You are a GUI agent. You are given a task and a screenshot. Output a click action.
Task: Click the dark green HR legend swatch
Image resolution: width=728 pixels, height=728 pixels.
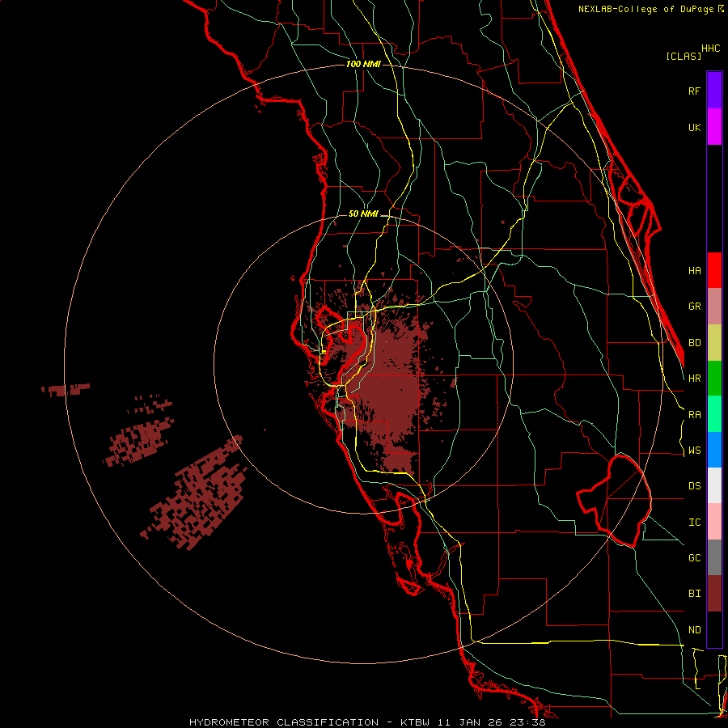tap(714, 379)
